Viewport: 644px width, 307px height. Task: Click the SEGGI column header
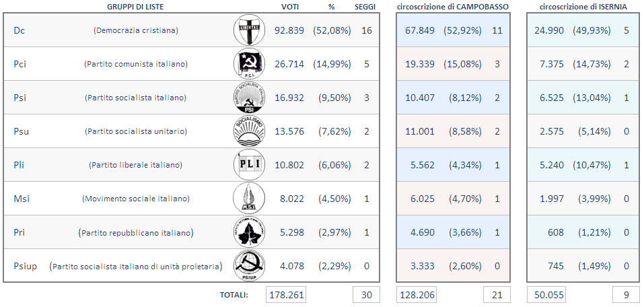point(366,6)
